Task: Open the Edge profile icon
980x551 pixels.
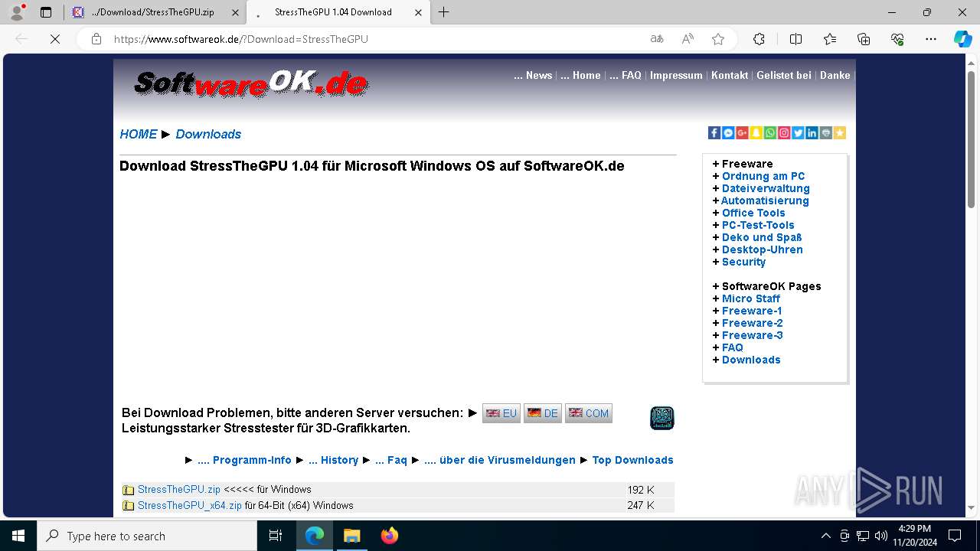Action: pyautogui.click(x=17, y=12)
